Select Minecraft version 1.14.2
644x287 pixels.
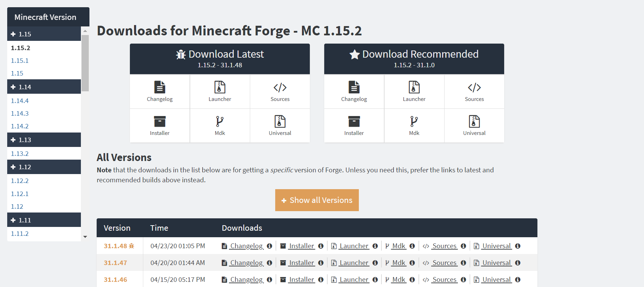20,126
